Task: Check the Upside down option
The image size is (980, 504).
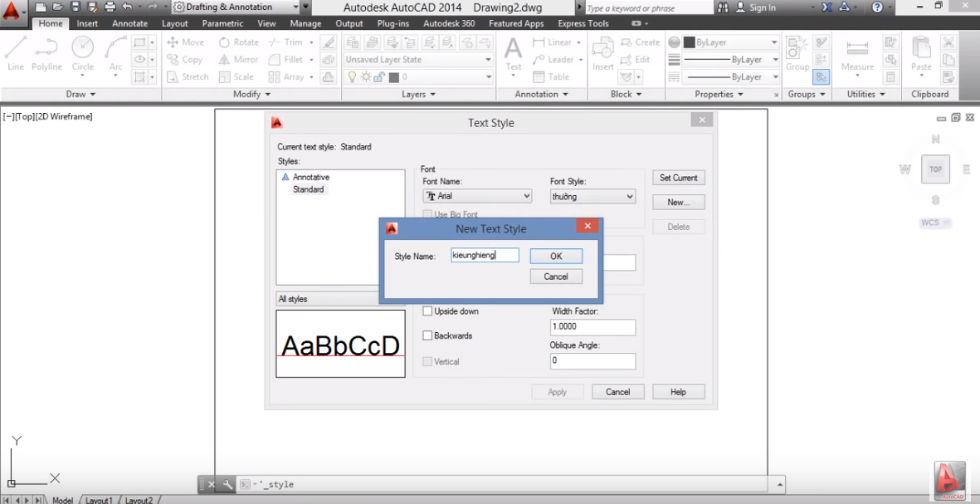Action: [x=428, y=311]
